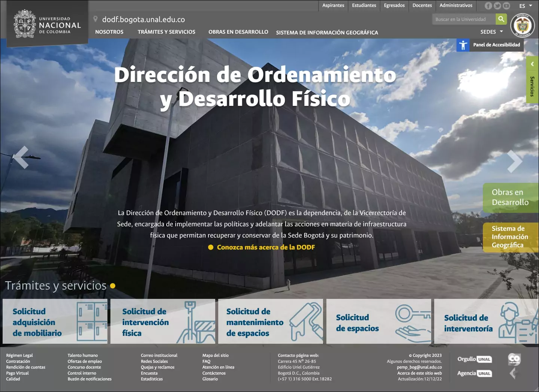Select the Docentes profile tab
539x392 pixels.
click(x=422, y=5)
